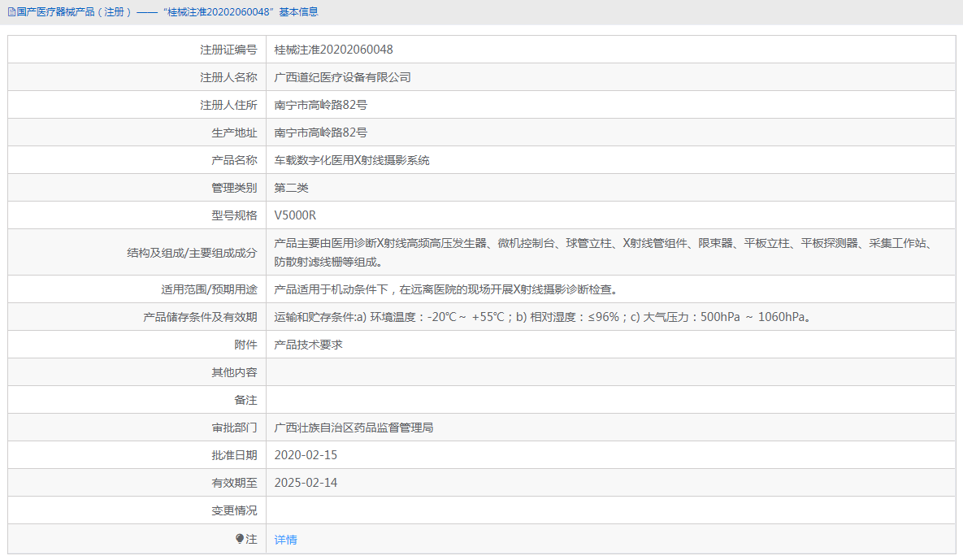Click the 注册证编号 value 桂械注准20202060048

333,49
